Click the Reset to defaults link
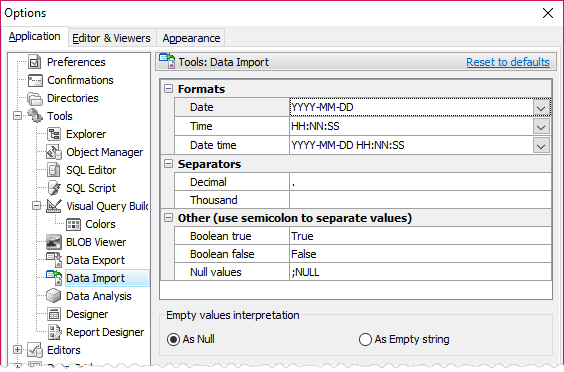The height and width of the screenshot is (372, 564). click(x=508, y=62)
